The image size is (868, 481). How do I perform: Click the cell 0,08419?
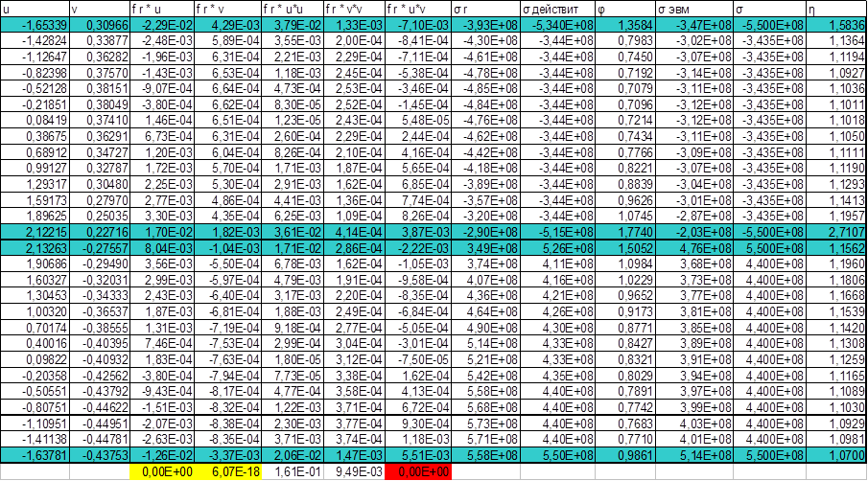35,121
